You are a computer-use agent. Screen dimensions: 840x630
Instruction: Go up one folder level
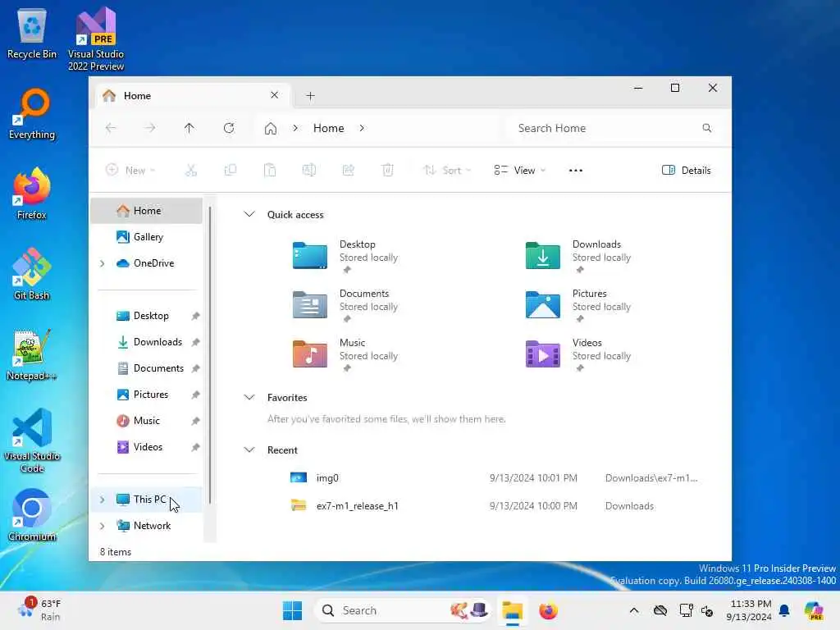[x=189, y=128]
